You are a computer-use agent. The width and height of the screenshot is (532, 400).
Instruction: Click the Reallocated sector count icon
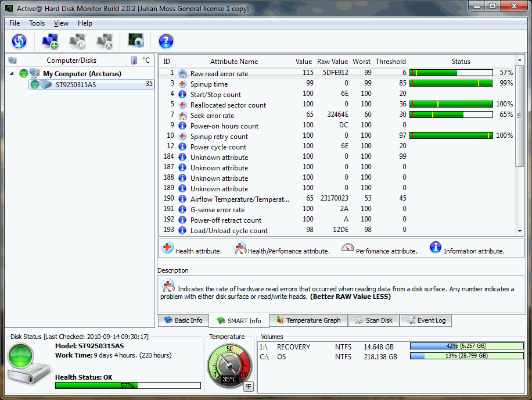(x=182, y=105)
